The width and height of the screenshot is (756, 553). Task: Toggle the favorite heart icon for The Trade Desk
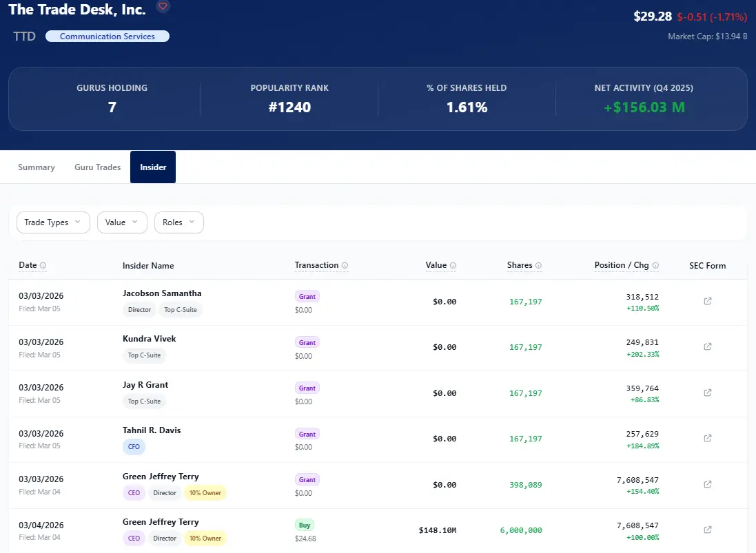click(x=163, y=6)
